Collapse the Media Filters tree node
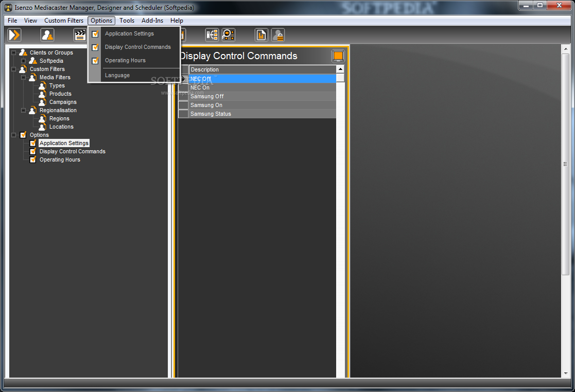This screenshot has width=575, height=392. (24, 77)
